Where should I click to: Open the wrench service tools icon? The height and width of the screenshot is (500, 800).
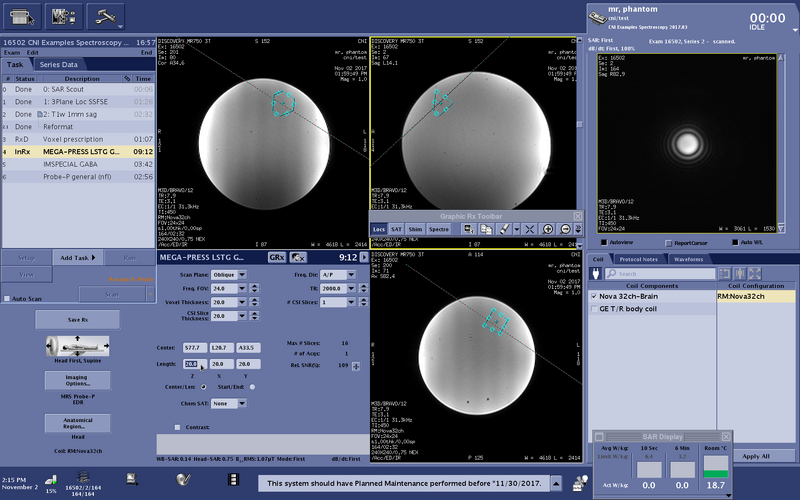click(106, 17)
